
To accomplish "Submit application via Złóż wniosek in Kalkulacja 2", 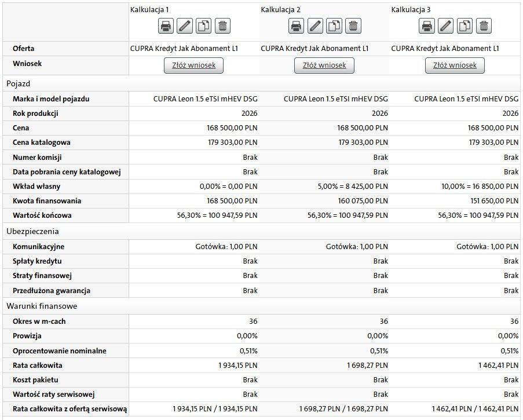I will tap(324, 65).
